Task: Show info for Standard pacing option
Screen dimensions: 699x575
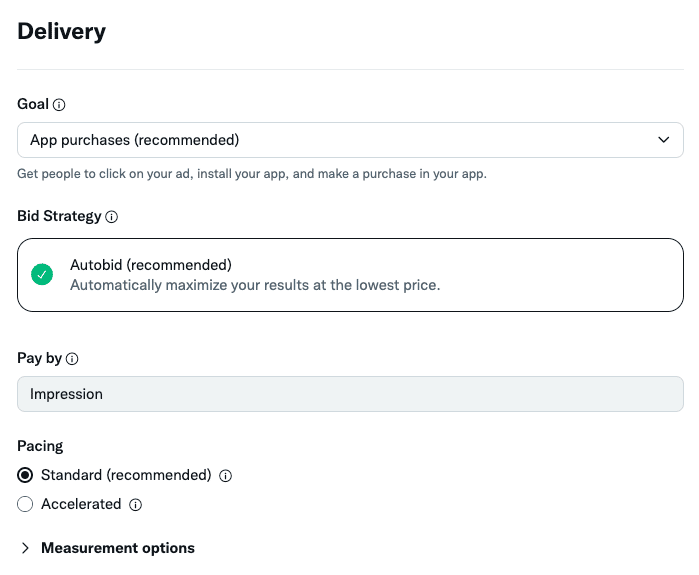Action: click(x=226, y=476)
